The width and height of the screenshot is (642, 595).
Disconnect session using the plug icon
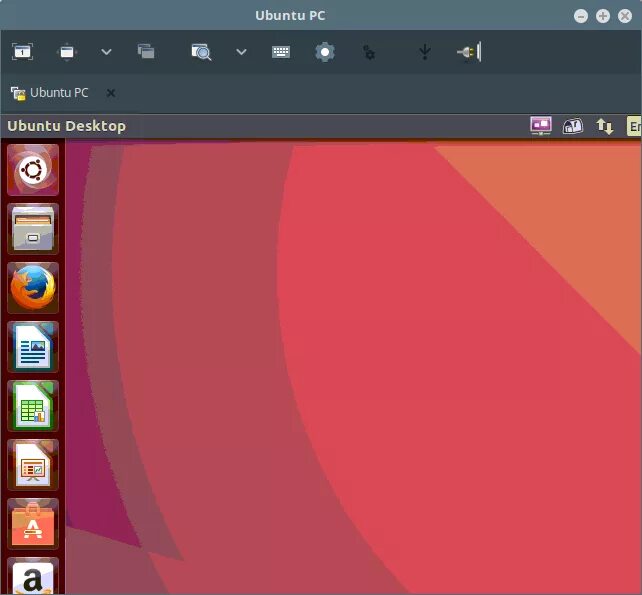point(469,52)
